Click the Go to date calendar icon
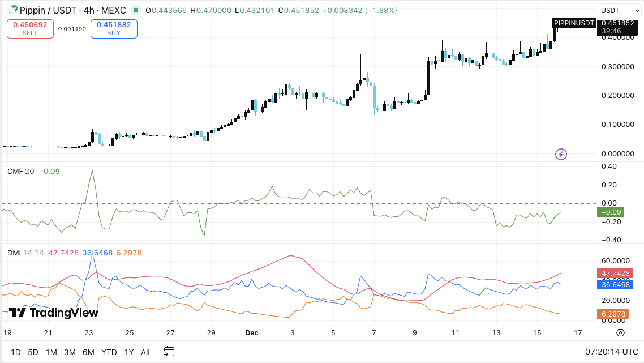The width and height of the screenshot is (644, 363). tap(169, 352)
